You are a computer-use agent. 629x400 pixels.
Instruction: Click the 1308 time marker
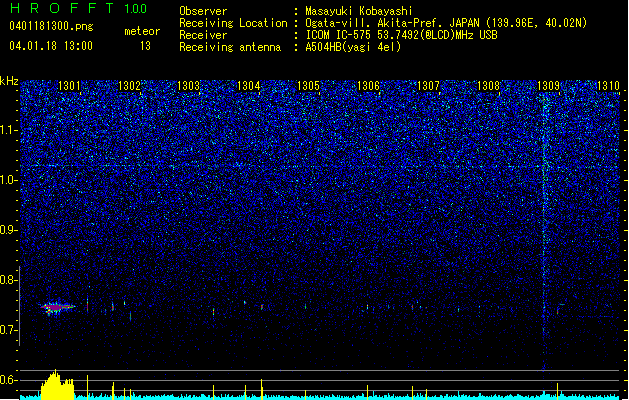[x=488, y=86]
